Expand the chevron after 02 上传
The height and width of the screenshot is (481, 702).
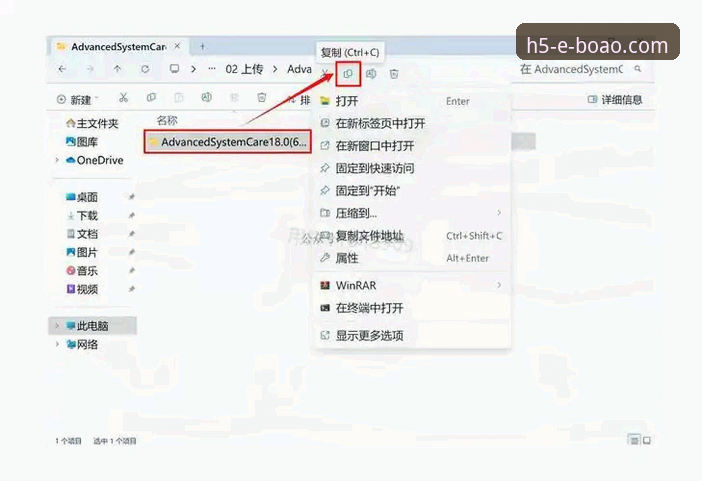pyautogui.click(x=275, y=69)
